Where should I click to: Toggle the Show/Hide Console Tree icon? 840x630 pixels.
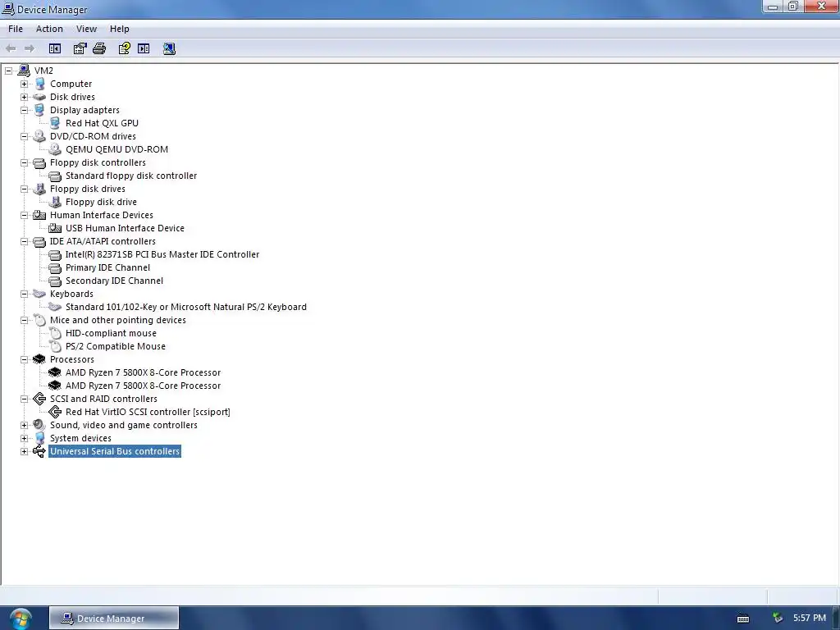55,48
